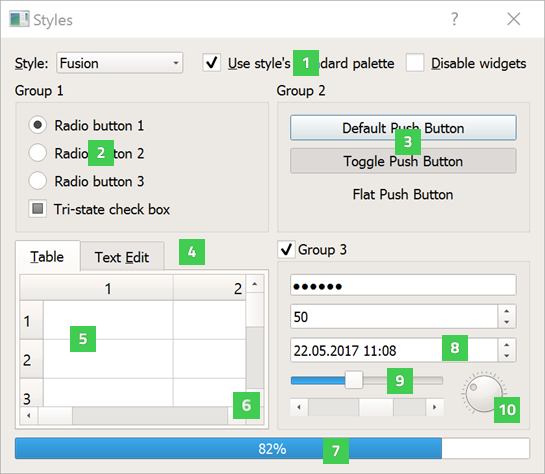Click the table's vertical scrollbar up arrow

tap(255, 284)
